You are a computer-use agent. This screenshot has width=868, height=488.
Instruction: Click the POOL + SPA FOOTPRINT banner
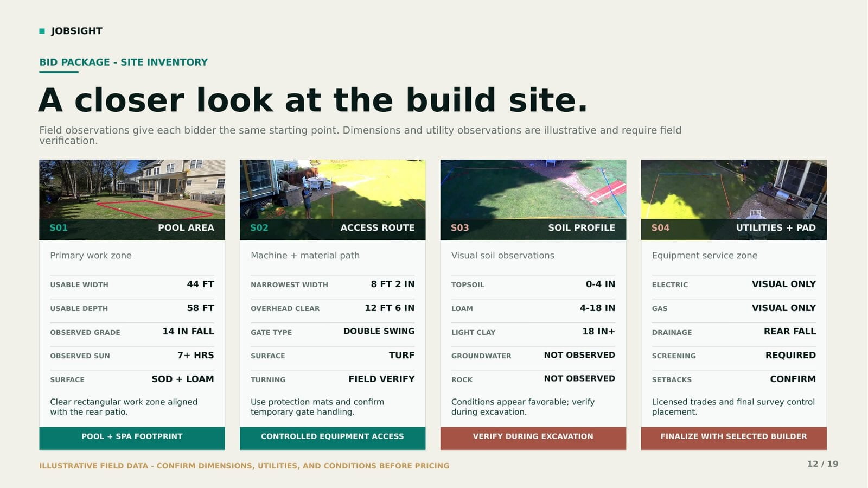[132, 438]
